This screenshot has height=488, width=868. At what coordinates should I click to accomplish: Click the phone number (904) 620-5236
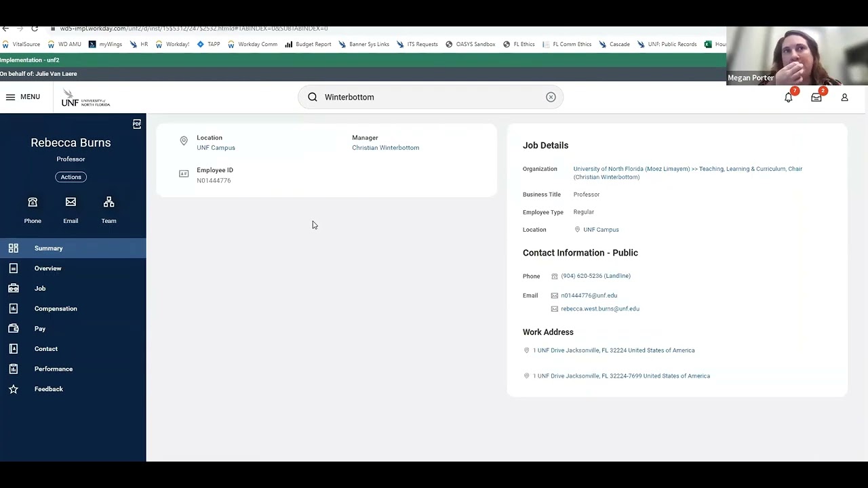[x=595, y=276]
